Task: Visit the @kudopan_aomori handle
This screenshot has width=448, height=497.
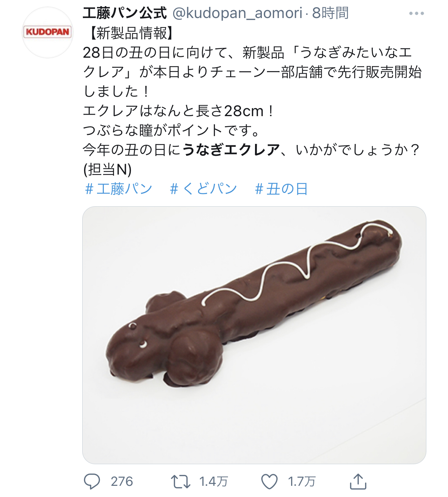Action: point(237,13)
